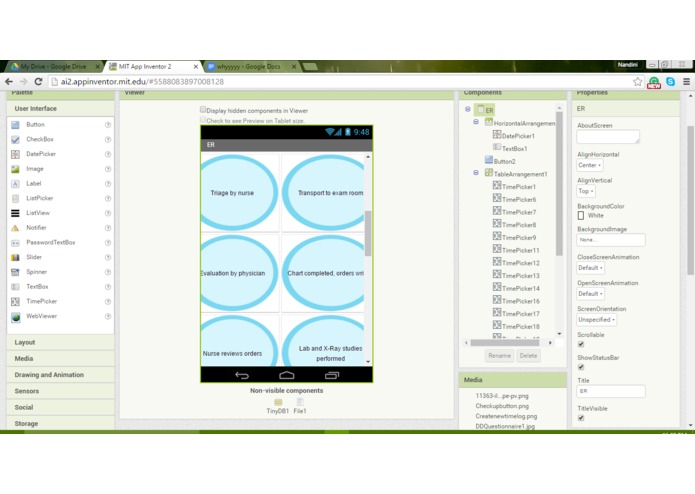Select the MIT App Inventor 2 tab
Viewport: 695px width, 494px height.
[x=154, y=66]
